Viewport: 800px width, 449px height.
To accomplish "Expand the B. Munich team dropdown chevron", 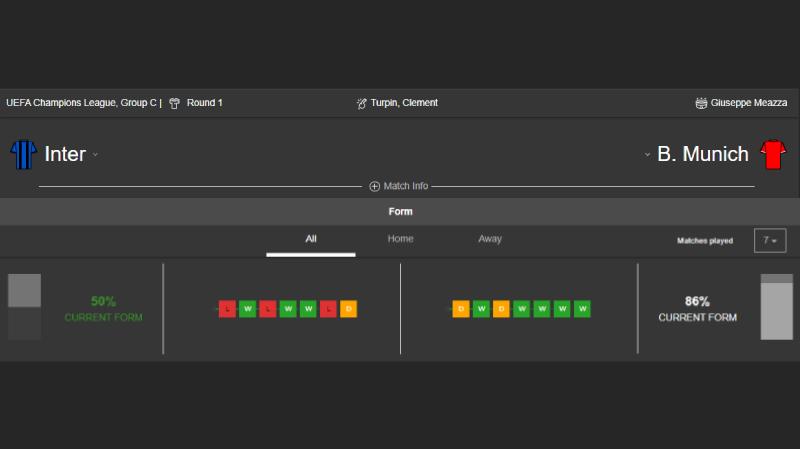I will pyautogui.click(x=647, y=154).
